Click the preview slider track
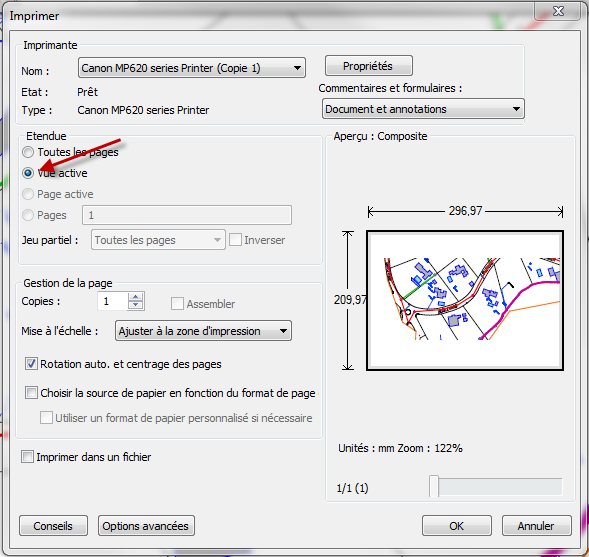Viewport: 589px width, 557px height. point(500,487)
